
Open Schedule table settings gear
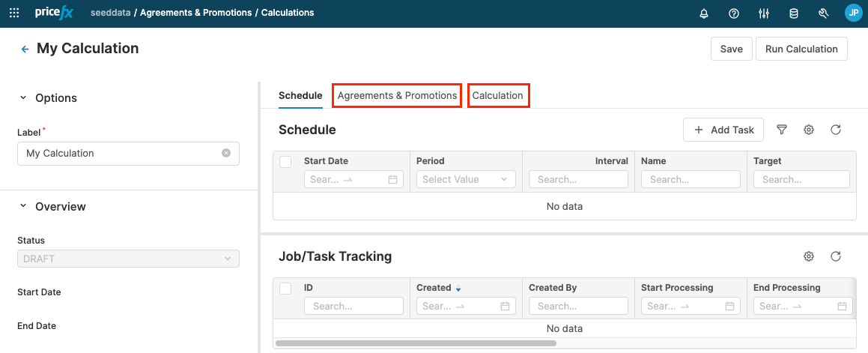tap(809, 130)
